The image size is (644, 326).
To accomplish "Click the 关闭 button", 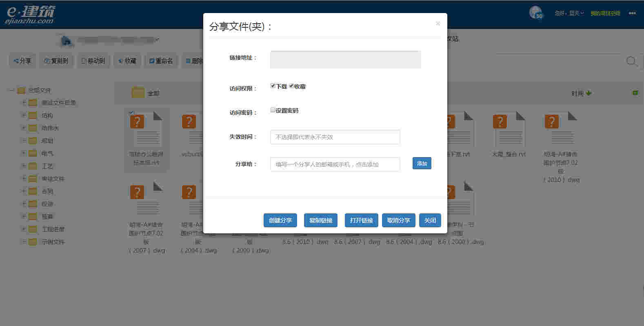I will click(x=430, y=220).
